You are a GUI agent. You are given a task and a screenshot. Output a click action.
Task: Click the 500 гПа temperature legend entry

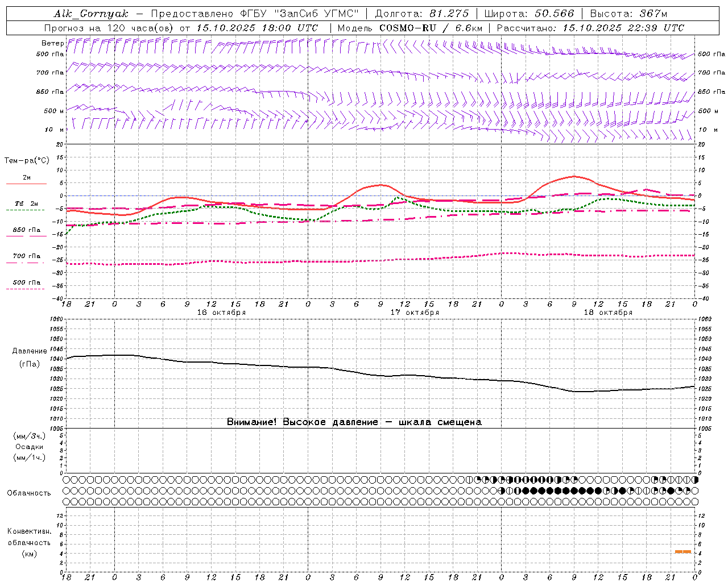pos(26,282)
